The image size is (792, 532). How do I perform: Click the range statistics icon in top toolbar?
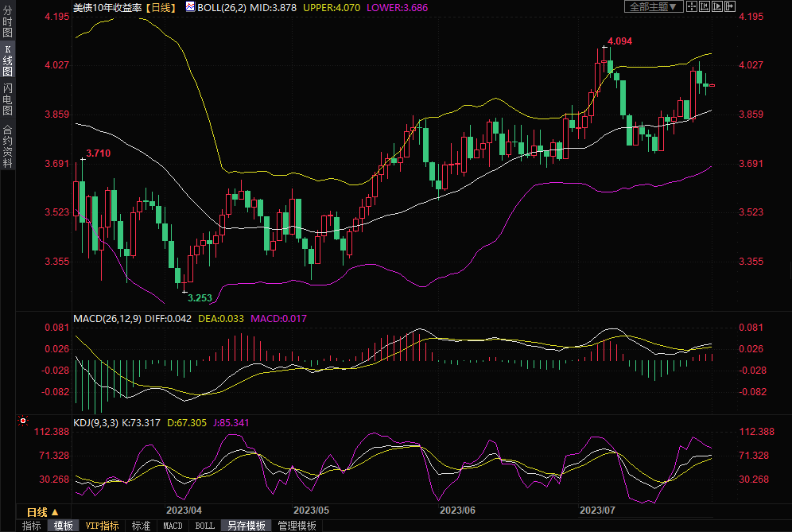[x=705, y=6]
